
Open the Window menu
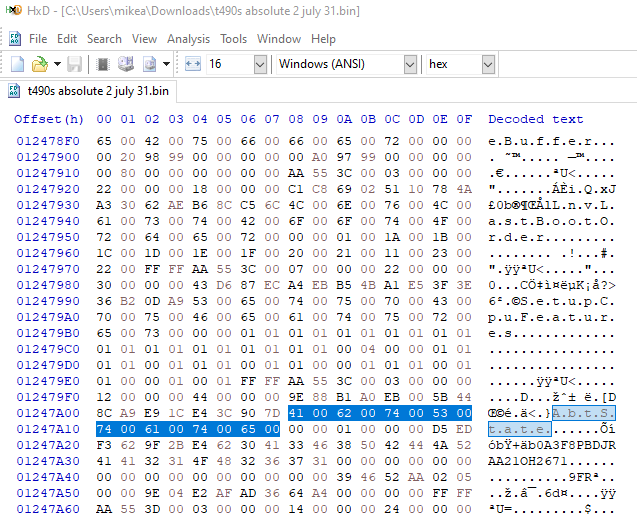click(279, 39)
